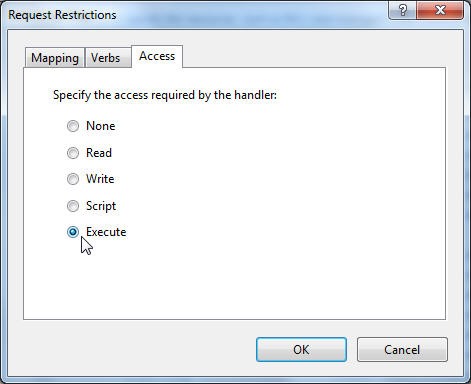The width and height of the screenshot is (471, 384).
Task: Click the 'Specify the access required' instruction text
Action: [165, 95]
